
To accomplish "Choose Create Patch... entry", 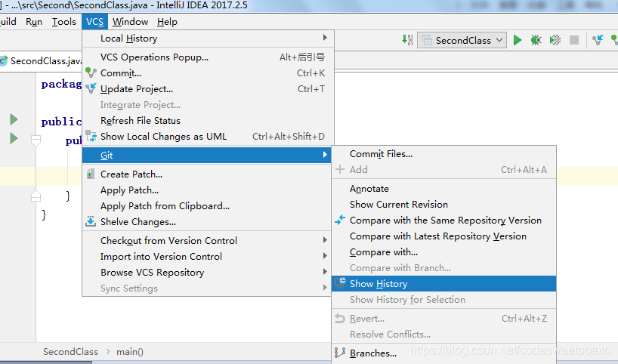I will (x=206, y=174).
